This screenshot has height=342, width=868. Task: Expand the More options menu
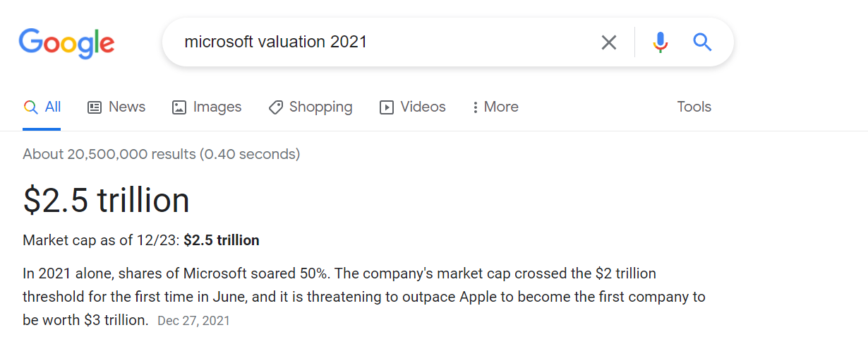click(495, 107)
